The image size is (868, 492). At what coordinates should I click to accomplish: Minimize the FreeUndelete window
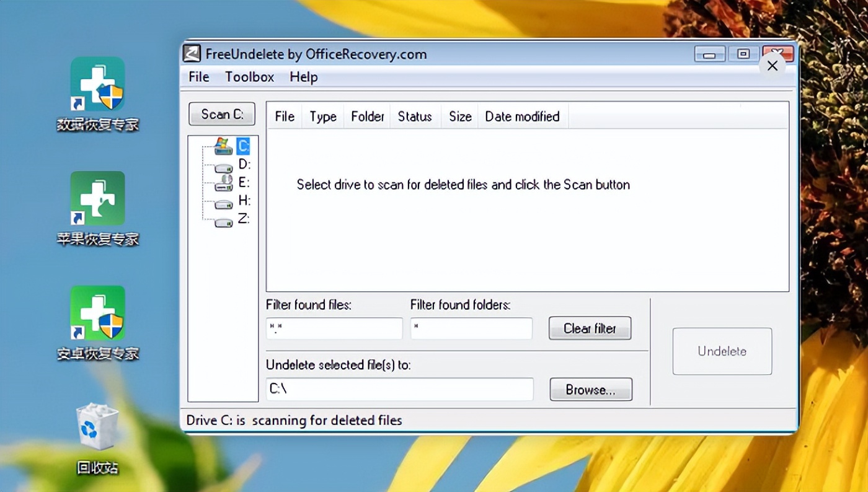coord(710,55)
